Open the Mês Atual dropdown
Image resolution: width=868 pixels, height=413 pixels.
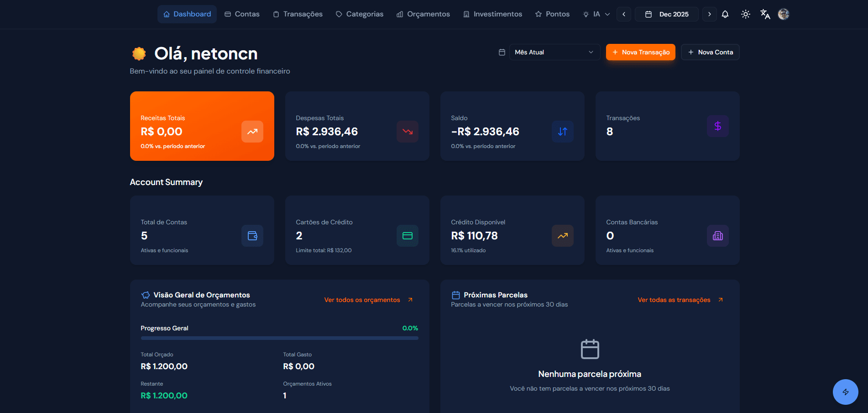pyautogui.click(x=554, y=52)
